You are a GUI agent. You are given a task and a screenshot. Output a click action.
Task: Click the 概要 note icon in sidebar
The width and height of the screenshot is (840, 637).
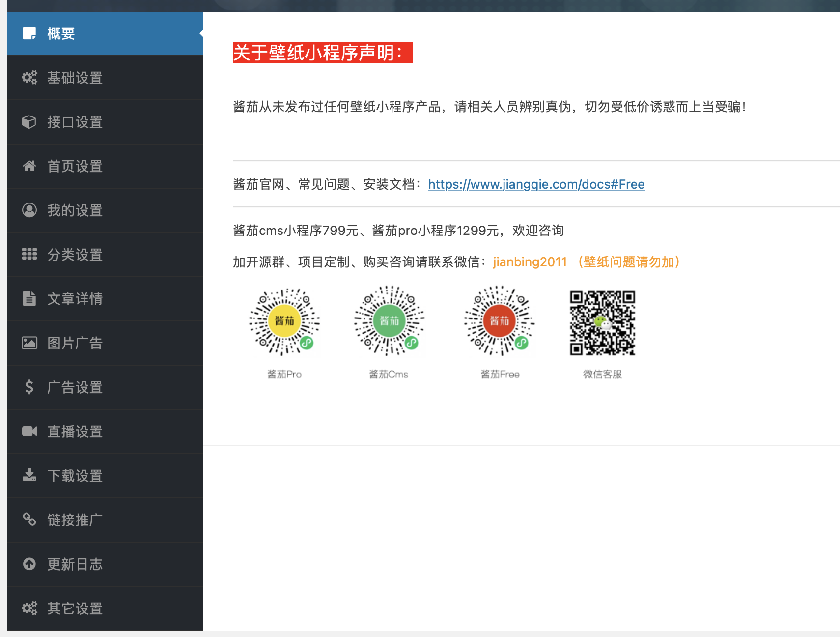(29, 33)
